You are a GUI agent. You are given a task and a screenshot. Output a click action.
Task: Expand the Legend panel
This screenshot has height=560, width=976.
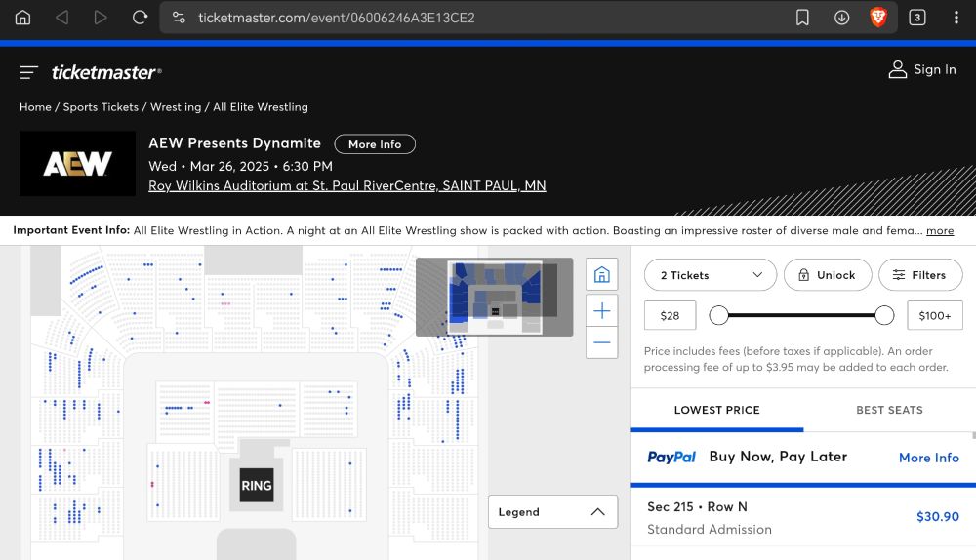[552, 511]
